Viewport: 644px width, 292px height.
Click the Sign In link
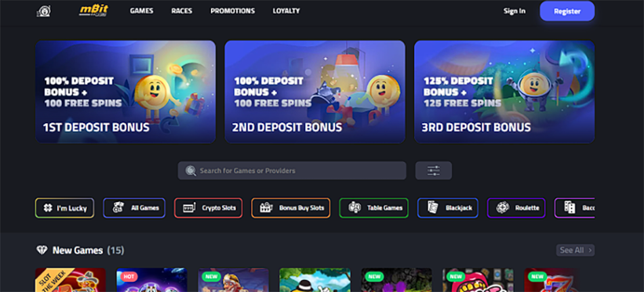(x=515, y=11)
